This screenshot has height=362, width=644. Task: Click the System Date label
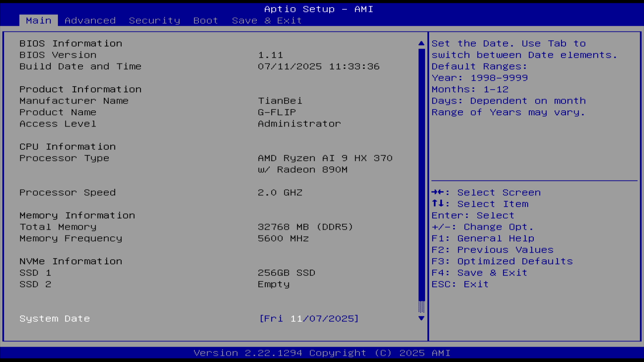point(54,318)
